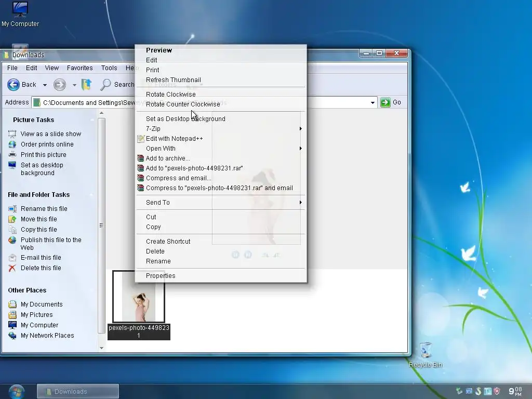Select Cut from context menu
Viewport: 532px width, 399px height.
click(x=220, y=217)
